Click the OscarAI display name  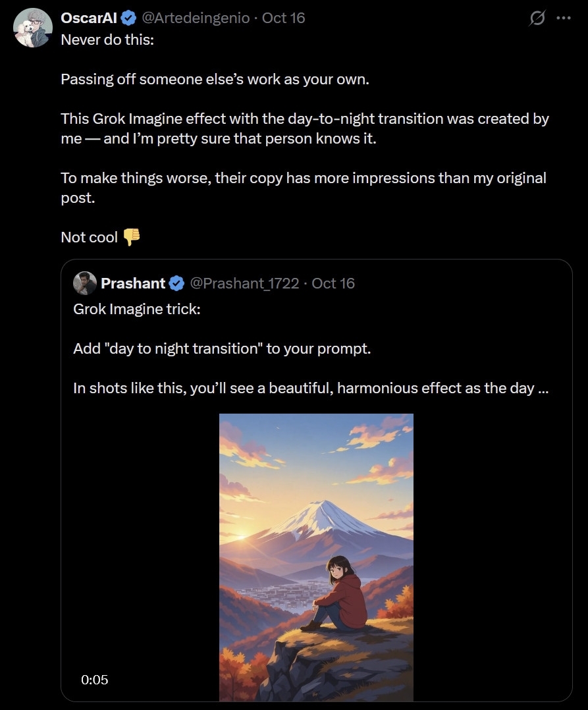tap(88, 18)
